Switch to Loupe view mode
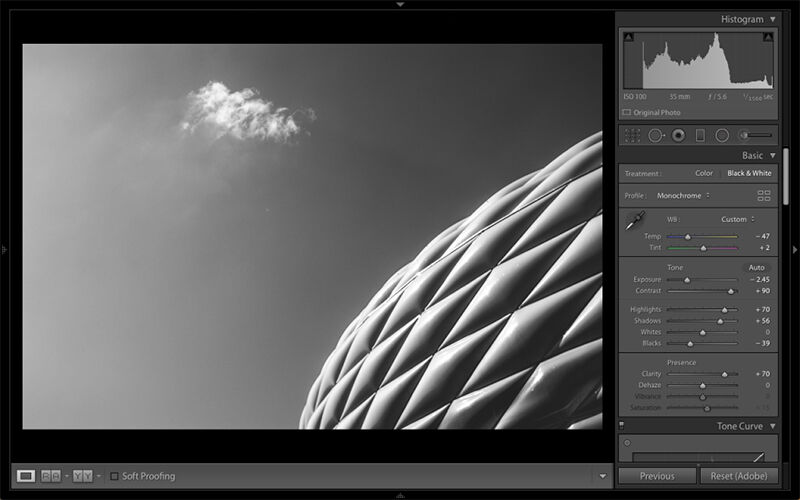Image resolution: width=800 pixels, height=500 pixels. (26, 476)
